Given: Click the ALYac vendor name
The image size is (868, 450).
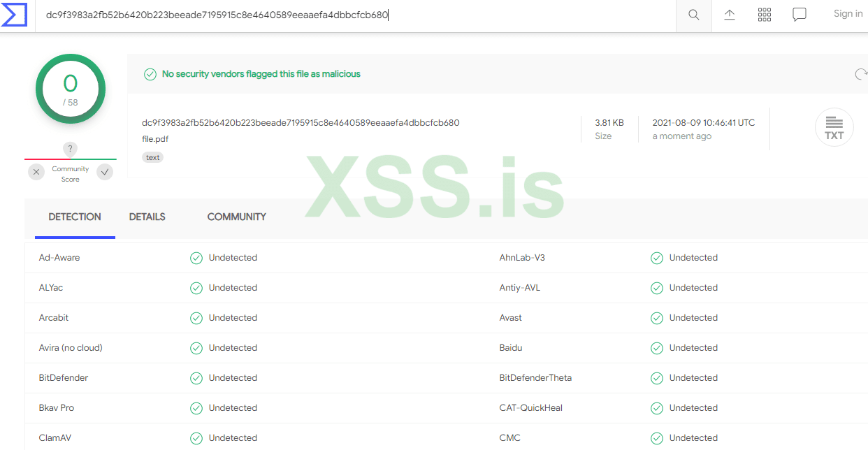Looking at the screenshot, I should point(51,288).
